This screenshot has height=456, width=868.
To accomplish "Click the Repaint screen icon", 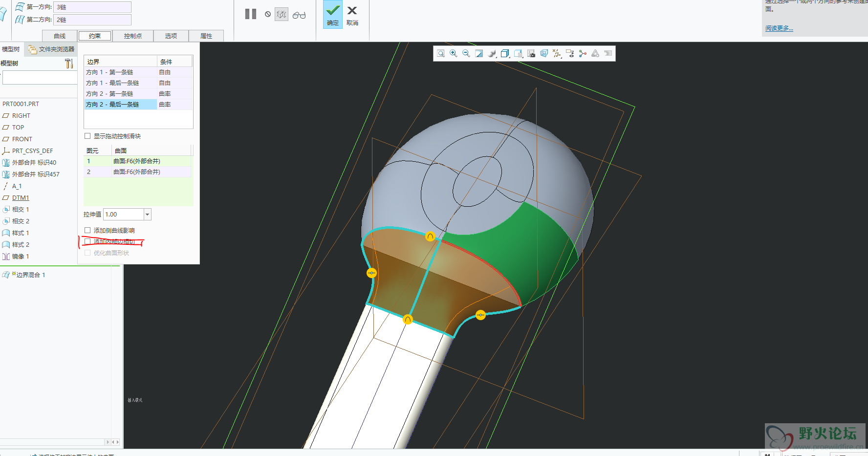I will coord(479,53).
